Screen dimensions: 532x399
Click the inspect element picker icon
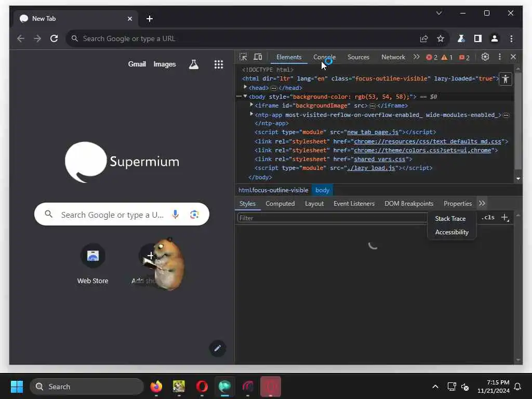(x=243, y=57)
